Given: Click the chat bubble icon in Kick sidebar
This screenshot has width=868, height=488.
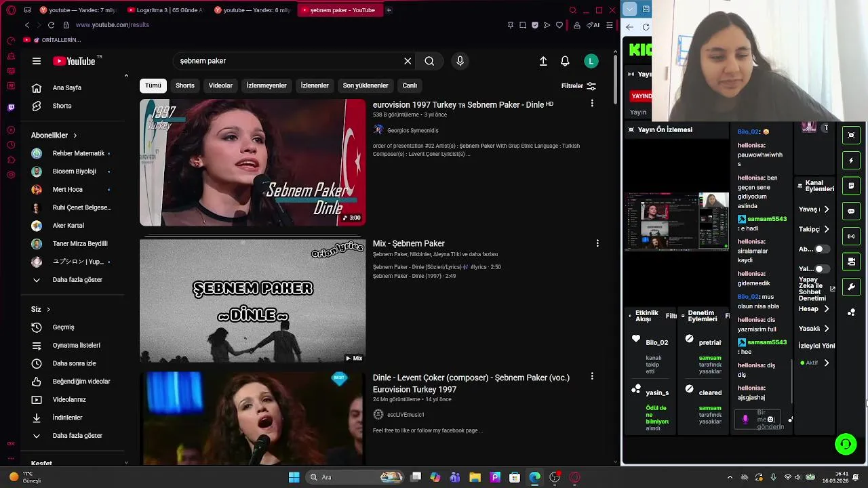Looking at the screenshot, I should 851,211.
